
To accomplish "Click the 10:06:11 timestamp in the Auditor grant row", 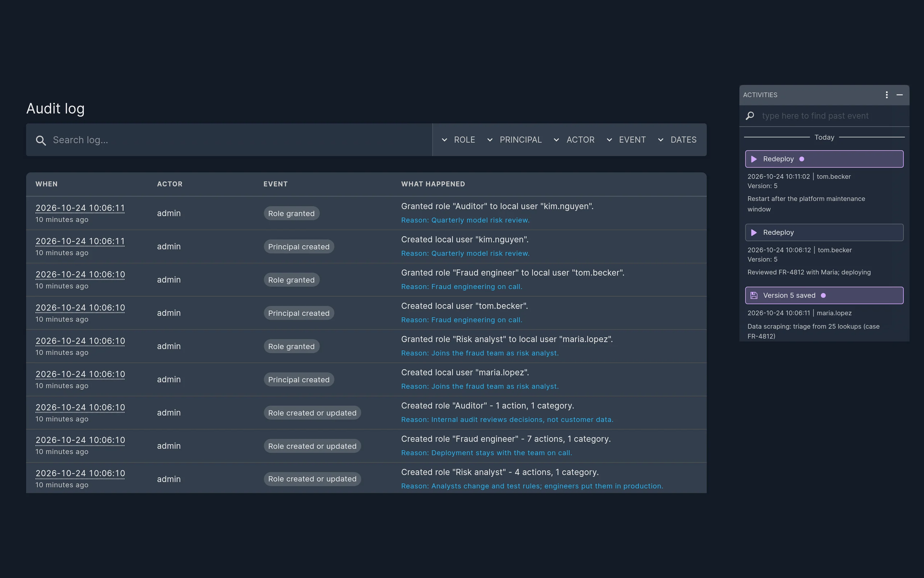I will tap(80, 208).
